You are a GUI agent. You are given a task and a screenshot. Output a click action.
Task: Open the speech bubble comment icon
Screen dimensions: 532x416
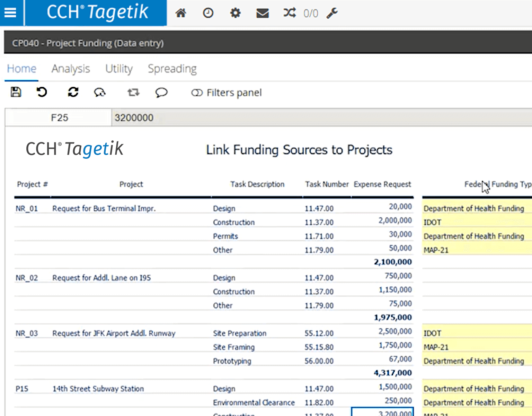161,93
